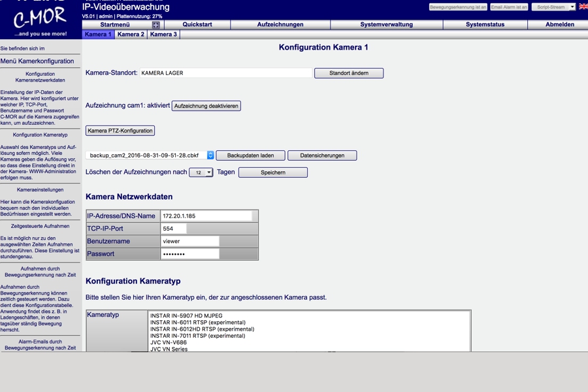Open Zeitgesteuerte Aufnahmen sidebar link
This screenshot has width=588, height=392.
[40, 226]
